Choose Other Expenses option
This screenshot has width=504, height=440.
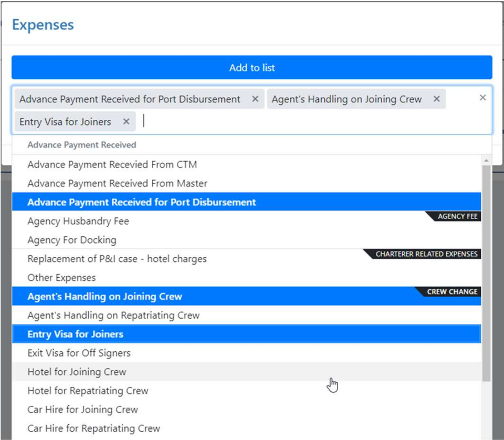click(x=62, y=278)
